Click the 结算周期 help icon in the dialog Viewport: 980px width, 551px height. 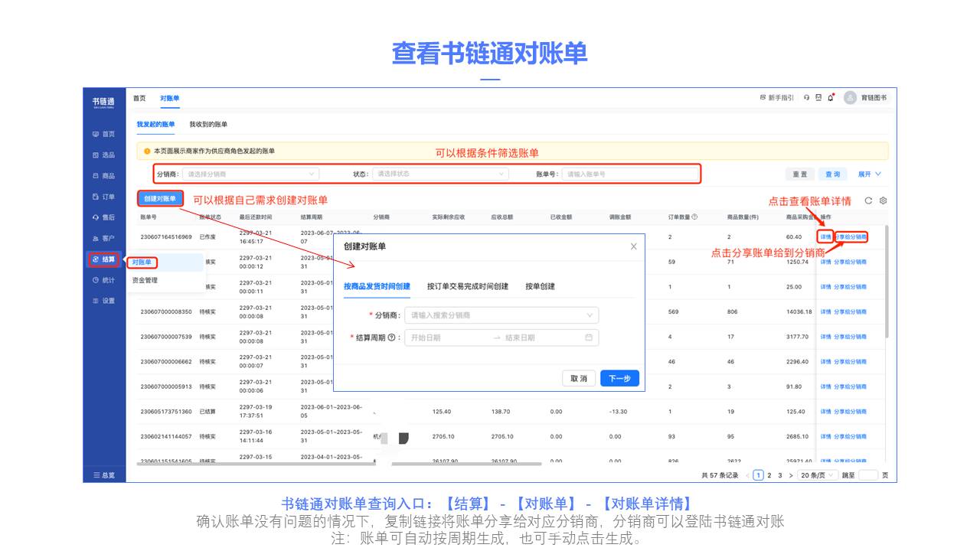[391, 337]
